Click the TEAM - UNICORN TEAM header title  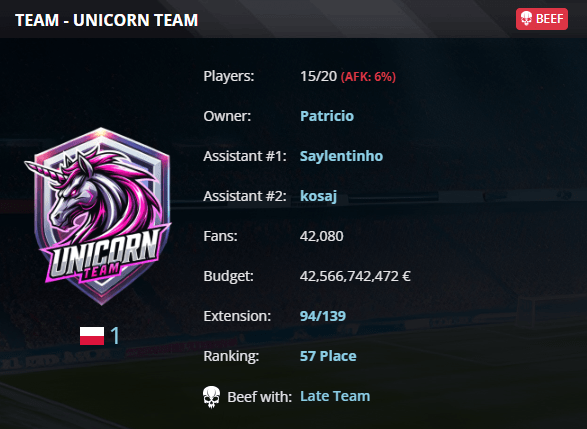[x=107, y=20]
